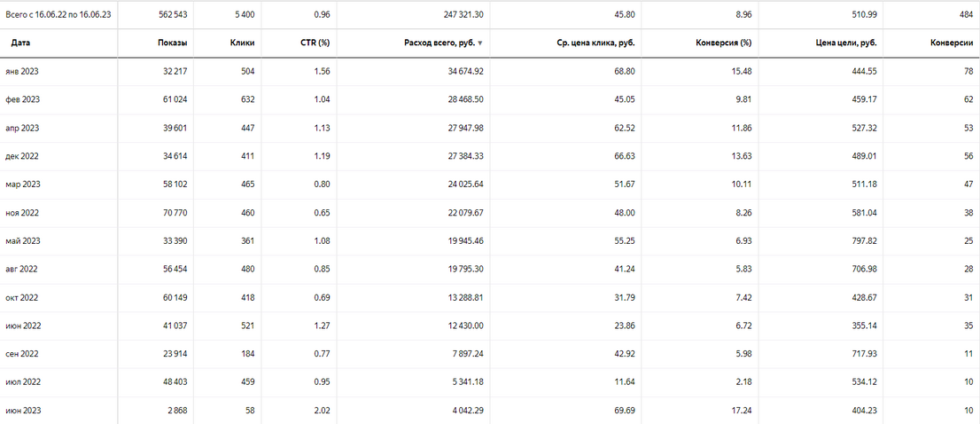Sort by Конверсии column header
Screen dimensions: 980x424
(953, 43)
